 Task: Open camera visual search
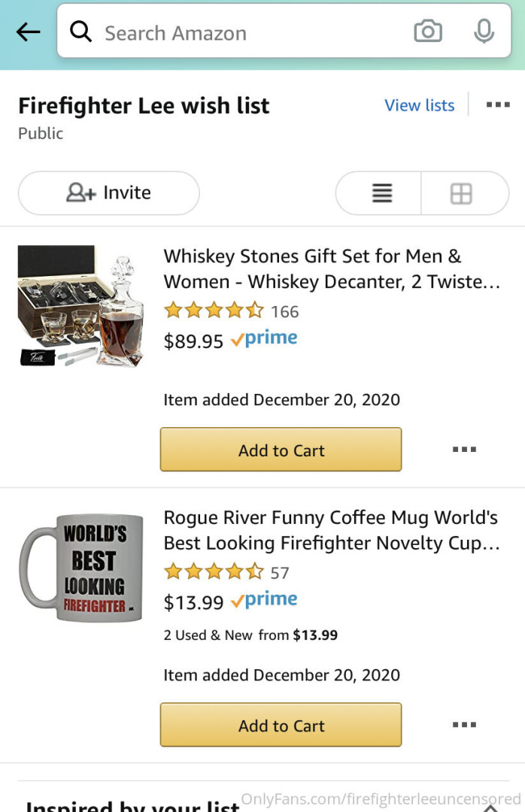[x=428, y=32]
